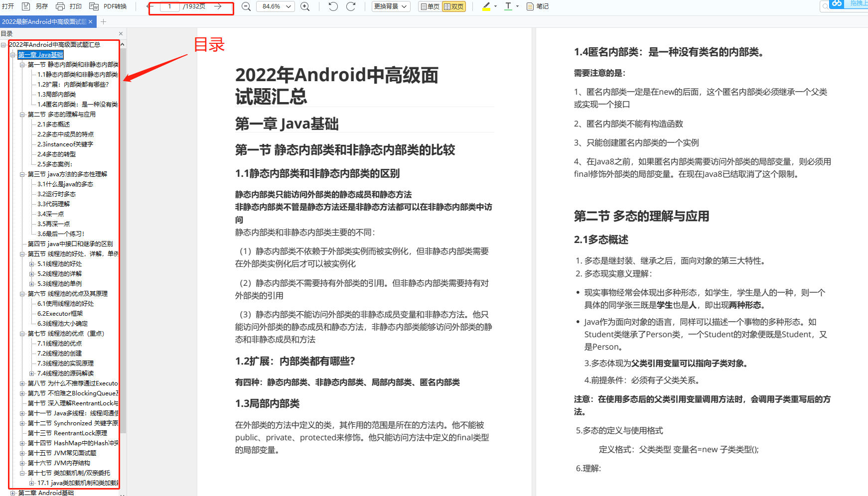Open 7.2线程池的创建 outline entry
The image size is (868, 496).
click(x=60, y=354)
